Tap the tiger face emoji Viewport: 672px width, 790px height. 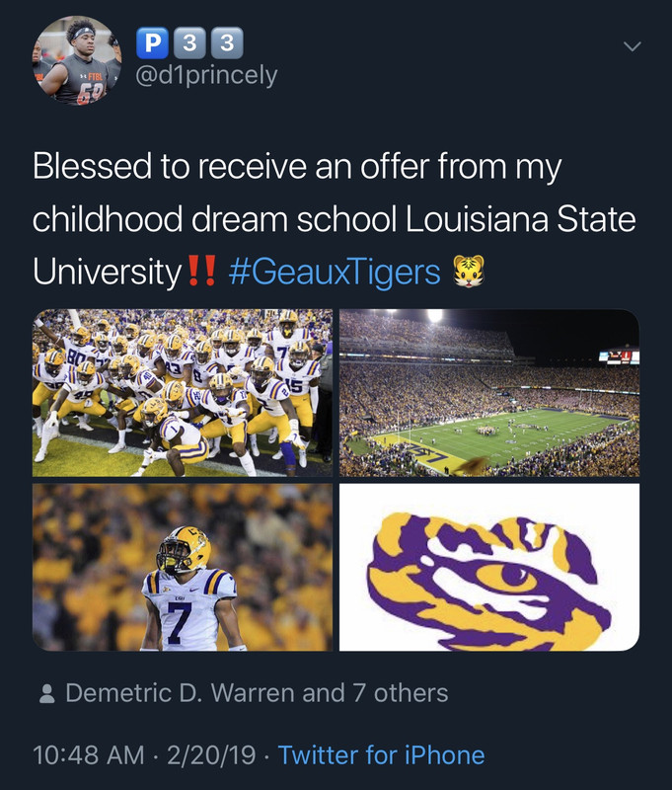[469, 271]
